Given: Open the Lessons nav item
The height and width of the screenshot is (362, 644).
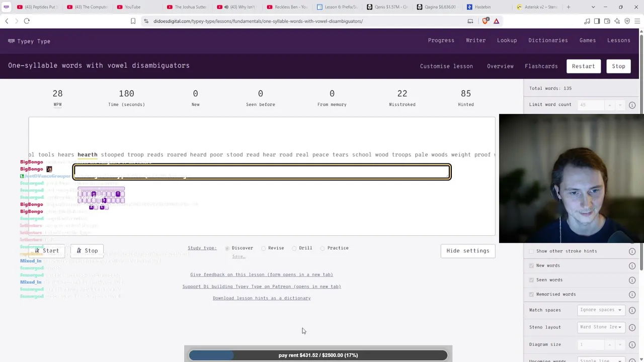Looking at the screenshot, I should pos(618,40).
